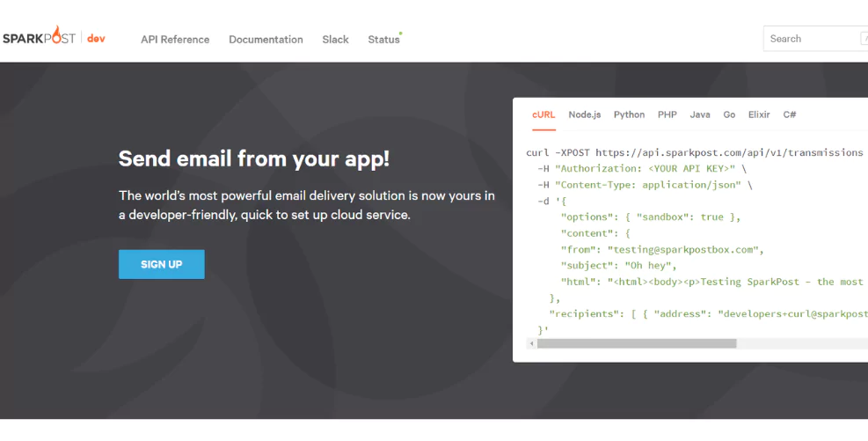
Task: Switch to the Elixir code tab
Action: tap(759, 114)
